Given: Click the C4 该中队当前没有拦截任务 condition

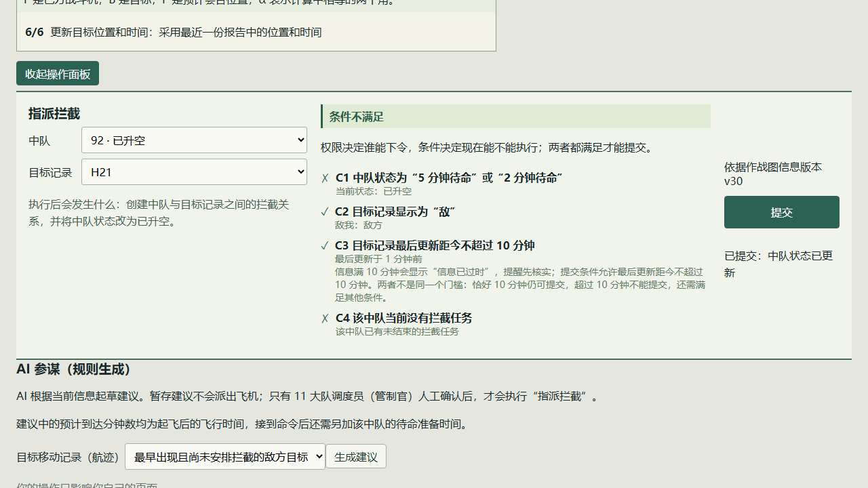Looking at the screenshot, I should 404,318.
